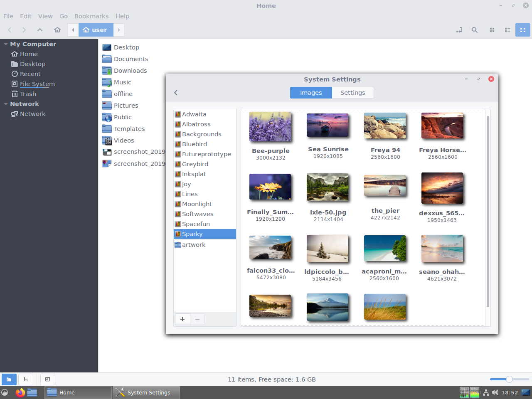Collapse the Network sidebar section
532x399 pixels.
(6, 104)
